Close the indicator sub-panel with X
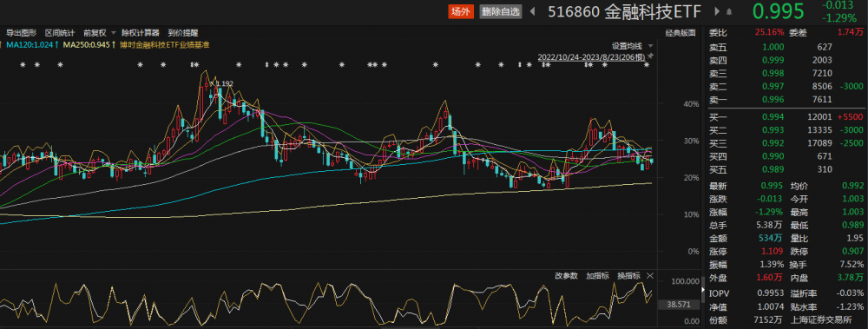The width and height of the screenshot is (868, 329). pos(650,275)
